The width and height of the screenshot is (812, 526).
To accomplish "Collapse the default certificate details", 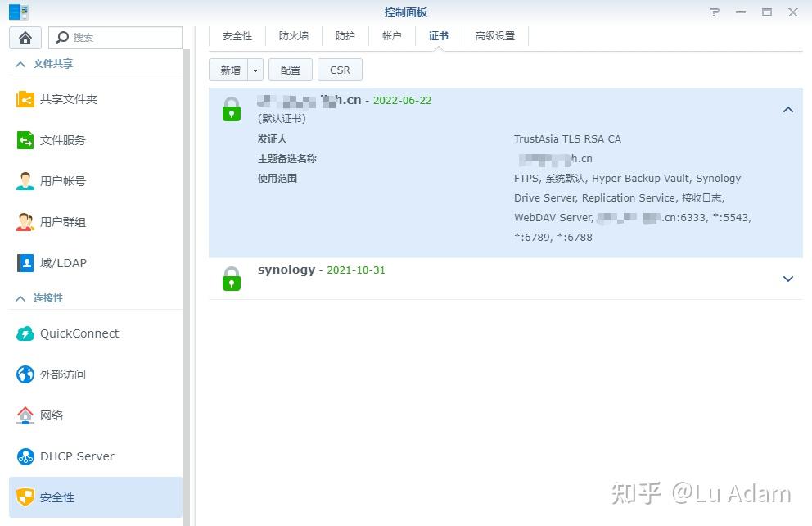I will (787, 109).
